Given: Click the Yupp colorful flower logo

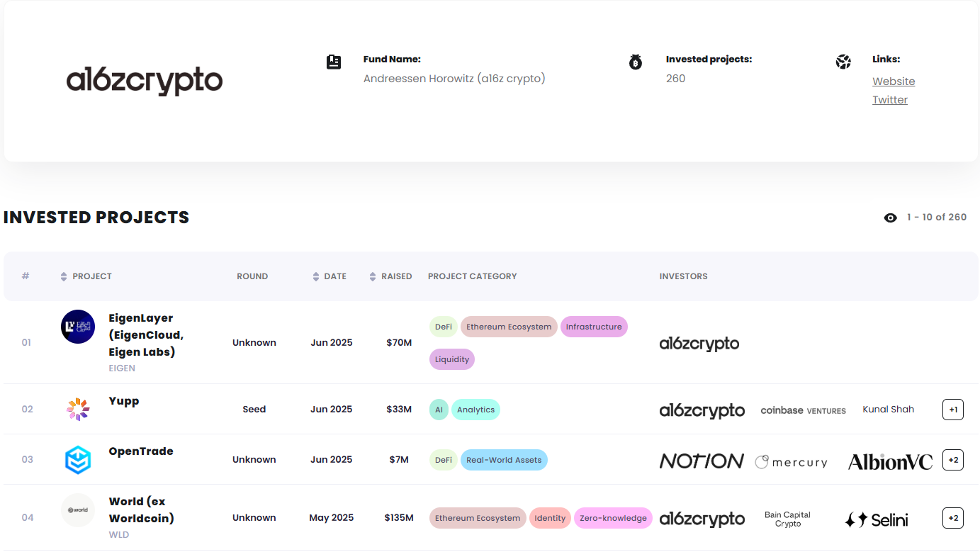Looking at the screenshot, I should tap(78, 409).
